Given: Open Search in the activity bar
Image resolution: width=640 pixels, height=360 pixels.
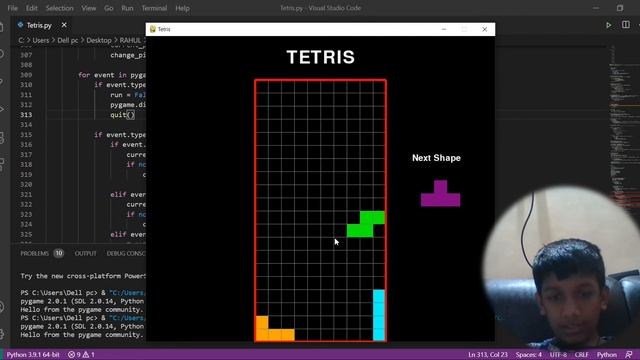Looking at the screenshot, I should pyautogui.click(x=2, y=54).
